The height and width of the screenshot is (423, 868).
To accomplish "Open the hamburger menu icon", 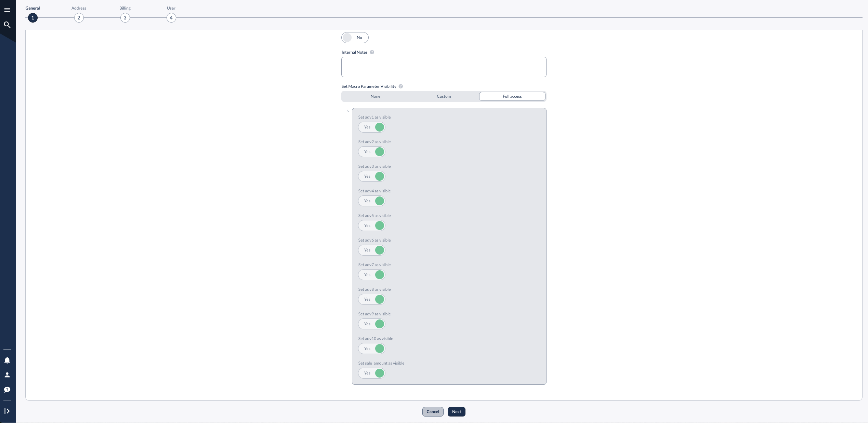I will [7, 10].
